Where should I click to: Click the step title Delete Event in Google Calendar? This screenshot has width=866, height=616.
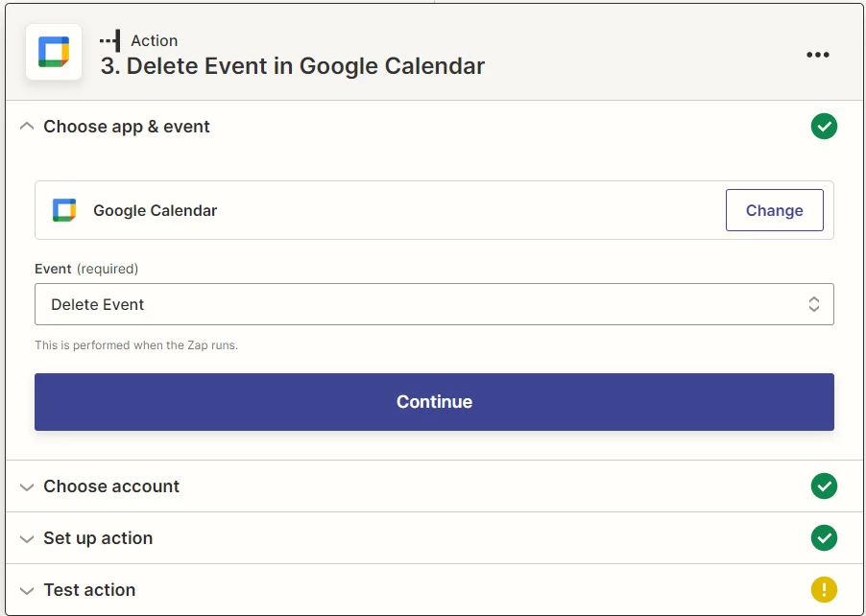[x=293, y=66]
